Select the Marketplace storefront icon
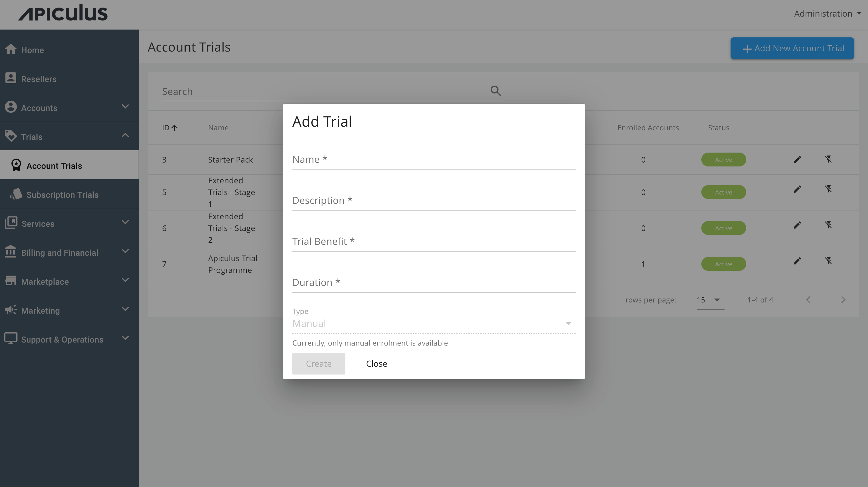Image resolution: width=868 pixels, height=487 pixels. (x=11, y=280)
